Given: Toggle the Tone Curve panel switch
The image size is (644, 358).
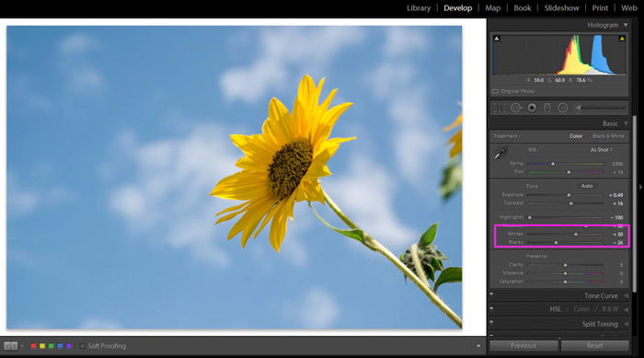Looking at the screenshot, I should [x=491, y=294].
